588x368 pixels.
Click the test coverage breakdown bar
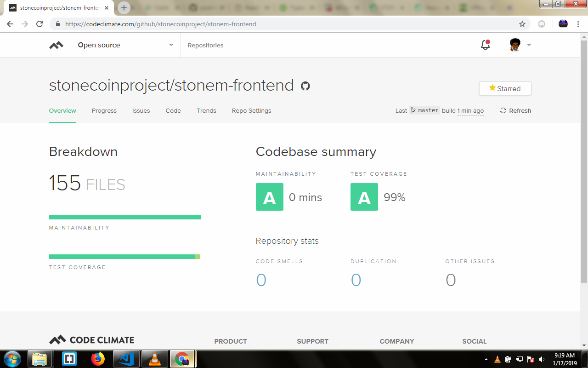(125, 257)
